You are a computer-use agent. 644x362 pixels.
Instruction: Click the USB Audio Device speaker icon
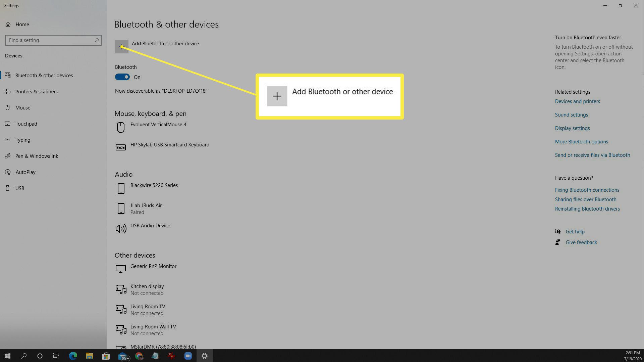pyautogui.click(x=121, y=229)
